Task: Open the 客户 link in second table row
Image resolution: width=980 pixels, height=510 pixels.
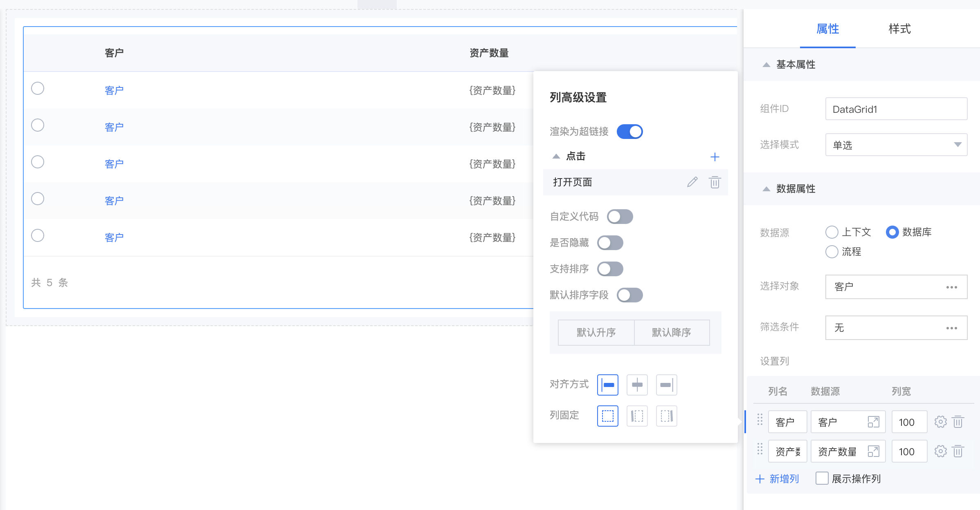Action: pyautogui.click(x=114, y=127)
